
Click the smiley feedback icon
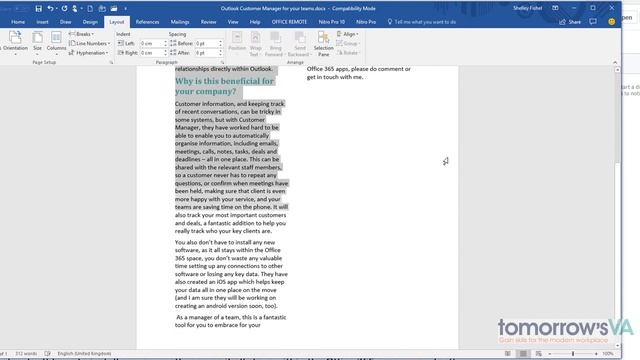click(x=611, y=22)
